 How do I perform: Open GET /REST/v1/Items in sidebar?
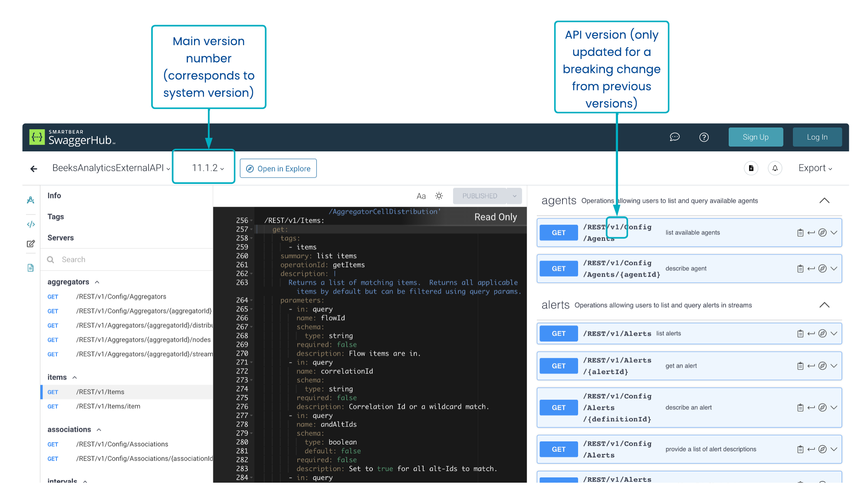pyautogui.click(x=127, y=392)
